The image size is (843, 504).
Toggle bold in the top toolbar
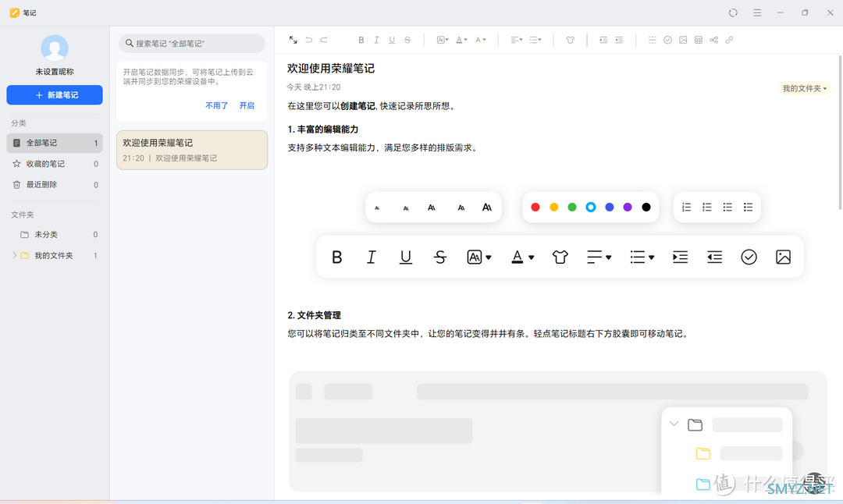361,40
